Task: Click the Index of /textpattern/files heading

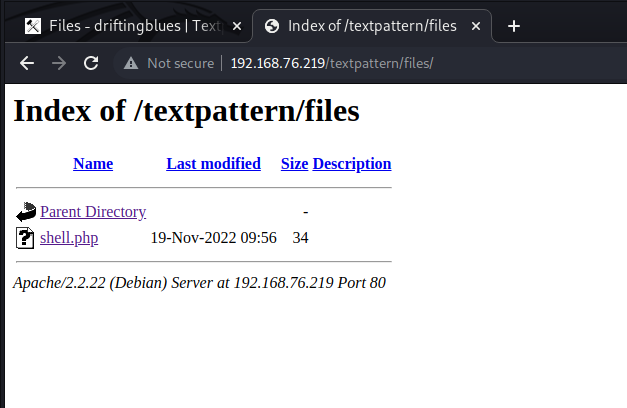Action: (186, 111)
